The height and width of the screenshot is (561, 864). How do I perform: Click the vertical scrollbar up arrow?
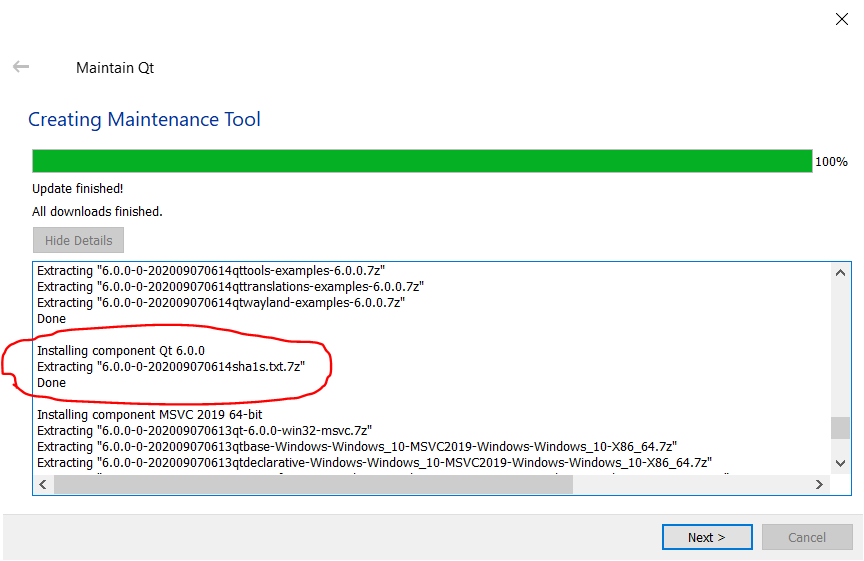(840, 273)
